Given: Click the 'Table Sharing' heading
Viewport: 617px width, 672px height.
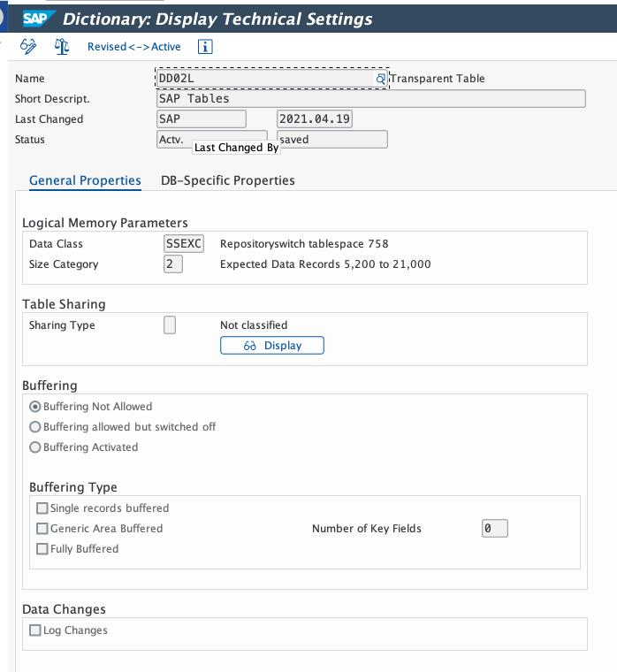Looking at the screenshot, I should tap(64, 304).
